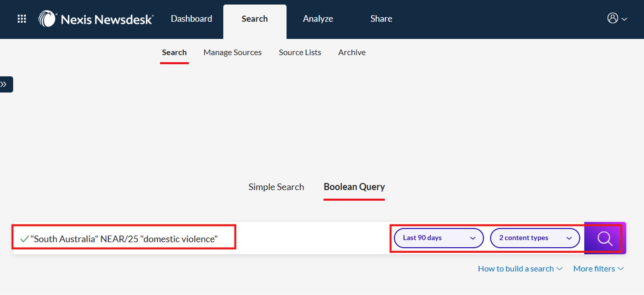
Task: Select the Boolean Query tab
Action: [x=354, y=187]
